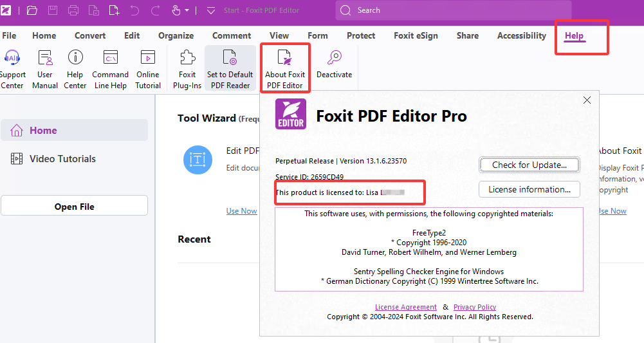The height and width of the screenshot is (343, 644).
Task: Open the File menu
Action: click(x=9, y=36)
